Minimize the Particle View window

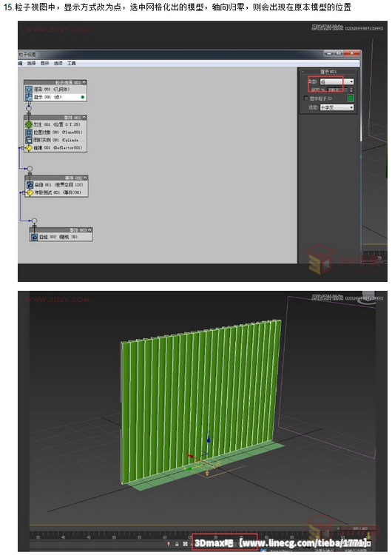(329, 53)
